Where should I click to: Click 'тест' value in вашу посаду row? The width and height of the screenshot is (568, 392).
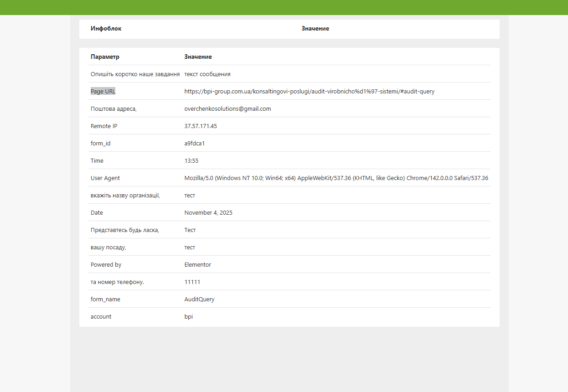(190, 248)
